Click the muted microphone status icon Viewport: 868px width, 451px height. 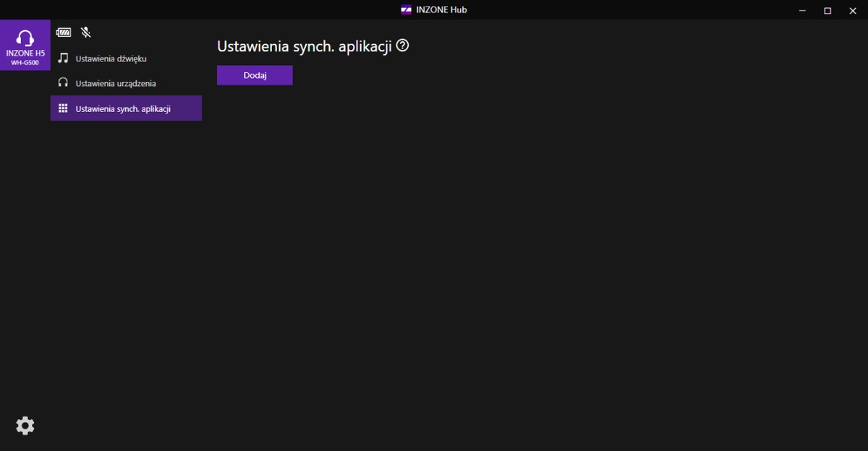coord(86,33)
